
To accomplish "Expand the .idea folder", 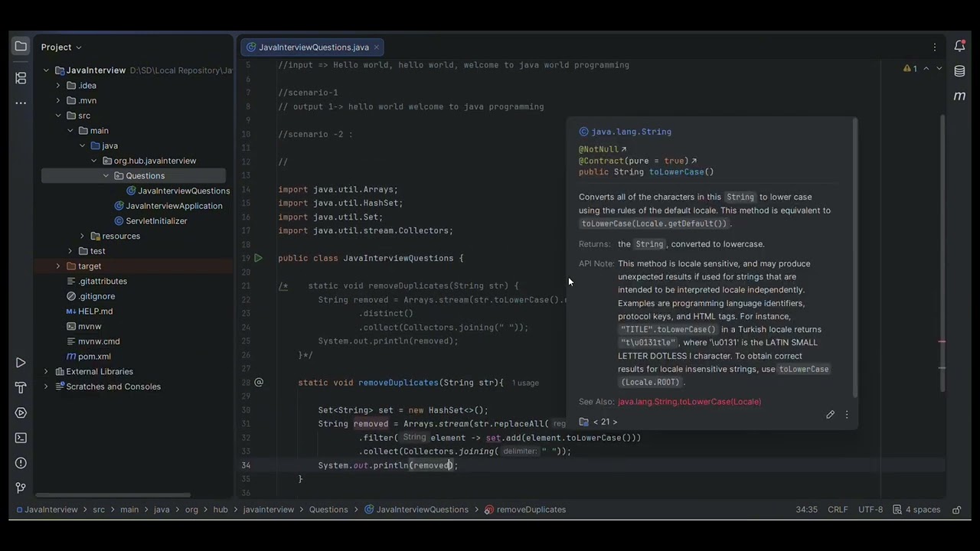I will (58, 86).
